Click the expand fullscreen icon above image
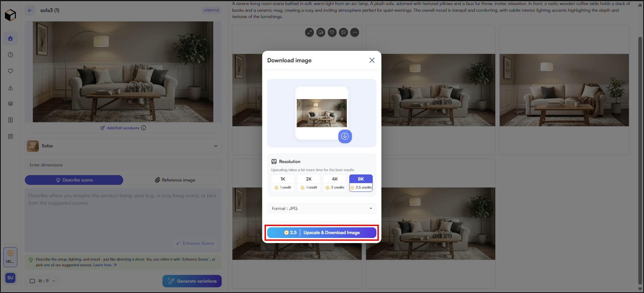The width and height of the screenshot is (644, 293). 309,32
